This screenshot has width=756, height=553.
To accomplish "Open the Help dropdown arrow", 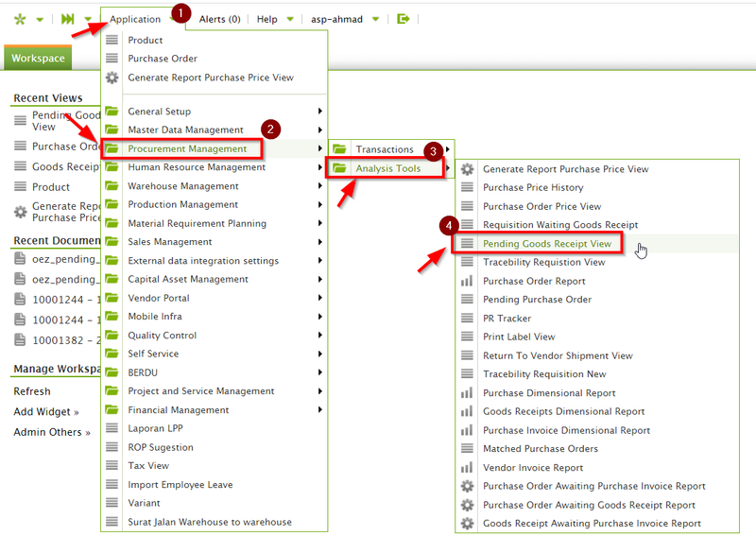I will coord(288,18).
